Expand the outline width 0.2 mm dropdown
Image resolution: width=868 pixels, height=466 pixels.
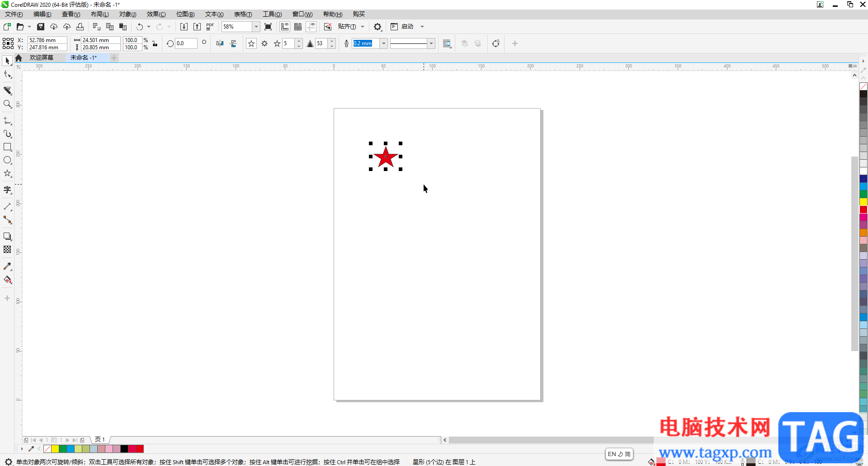click(384, 43)
